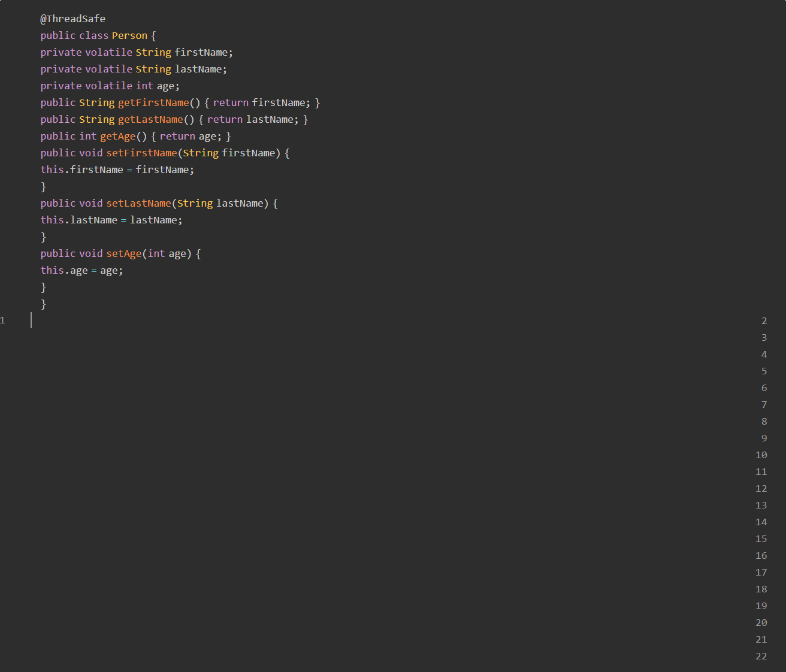Click 'return lastName;' statement
786x672 pixels.
point(253,119)
